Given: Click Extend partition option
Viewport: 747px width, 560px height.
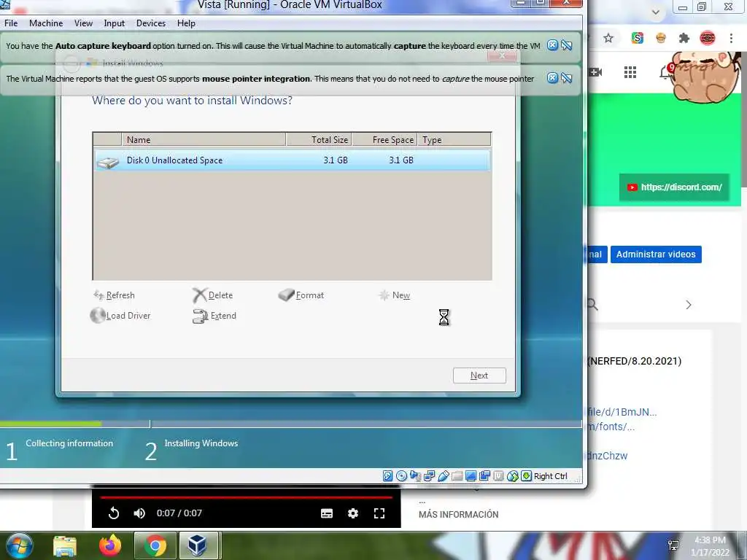Looking at the screenshot, I should 214,316.
